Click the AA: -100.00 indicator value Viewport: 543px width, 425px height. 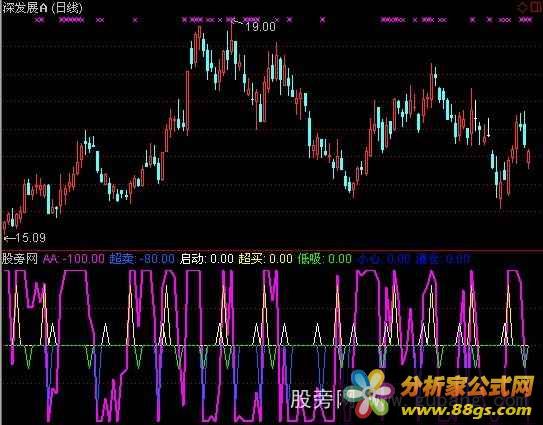(74, 259)
